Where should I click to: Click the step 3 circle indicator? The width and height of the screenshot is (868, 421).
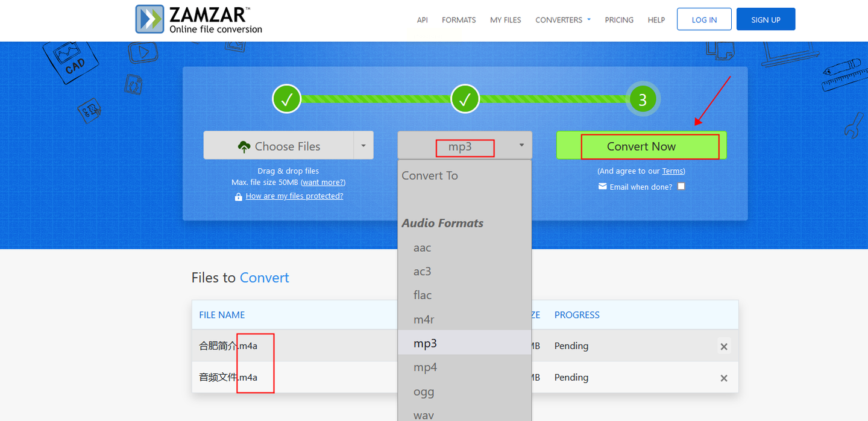[x=643, y=99]
